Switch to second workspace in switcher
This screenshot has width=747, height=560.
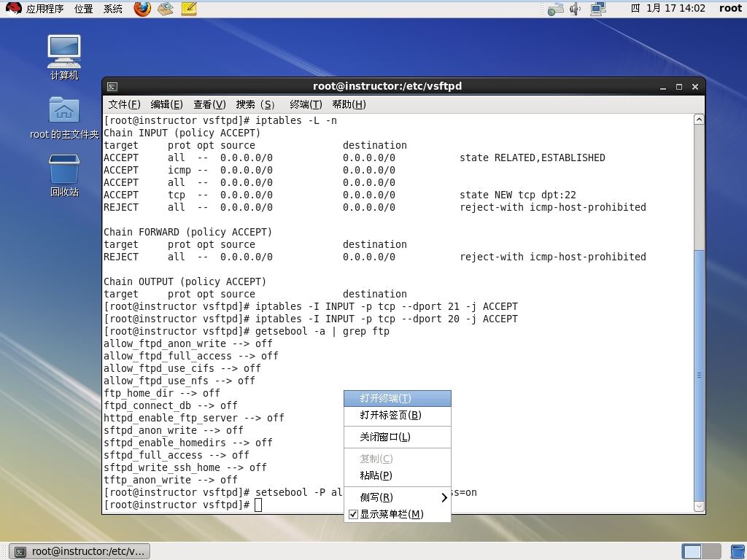tap(711, 551)
